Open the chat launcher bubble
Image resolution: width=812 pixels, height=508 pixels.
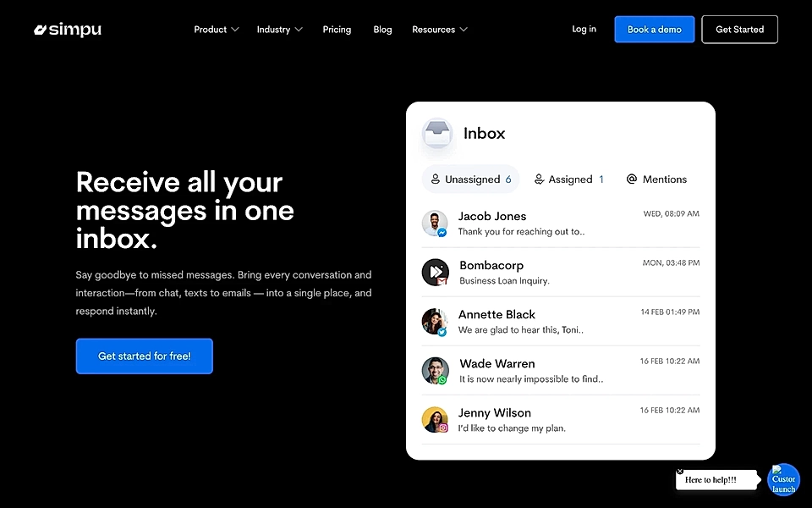(782, 479)
